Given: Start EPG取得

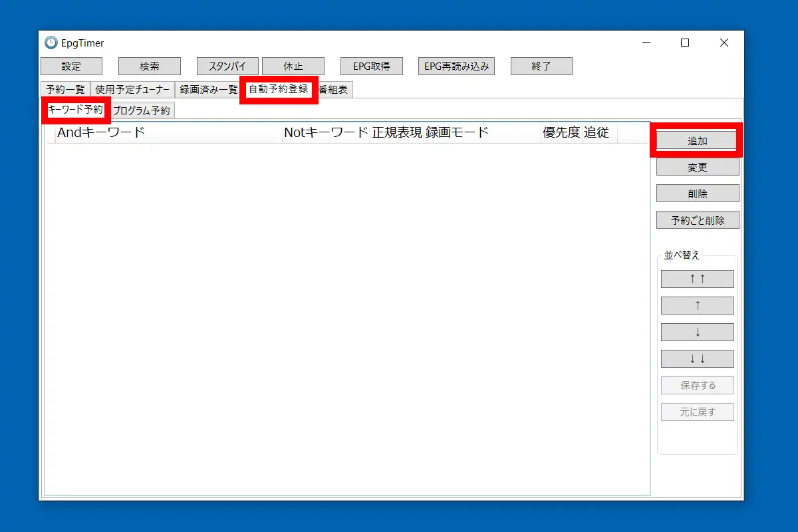Looking at the screenshot, I should coord(372,66).
